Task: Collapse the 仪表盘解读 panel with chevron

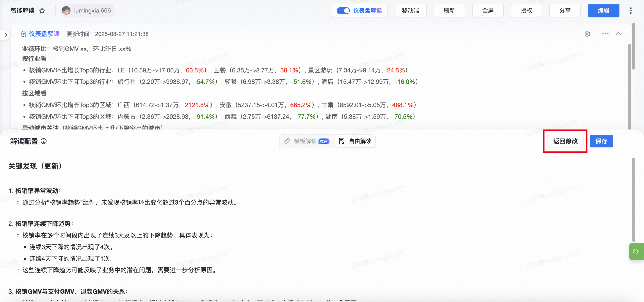Action: tap(619, 34)
